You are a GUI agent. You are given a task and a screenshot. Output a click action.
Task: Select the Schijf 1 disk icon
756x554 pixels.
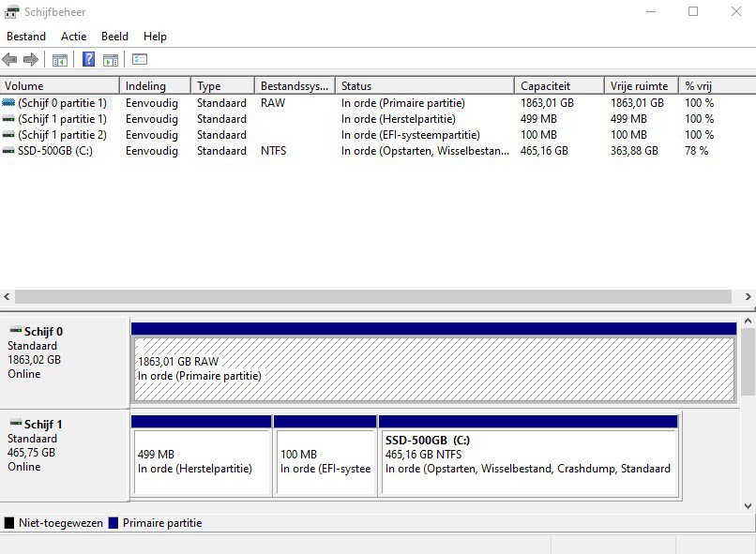click(x=15, y=424)
